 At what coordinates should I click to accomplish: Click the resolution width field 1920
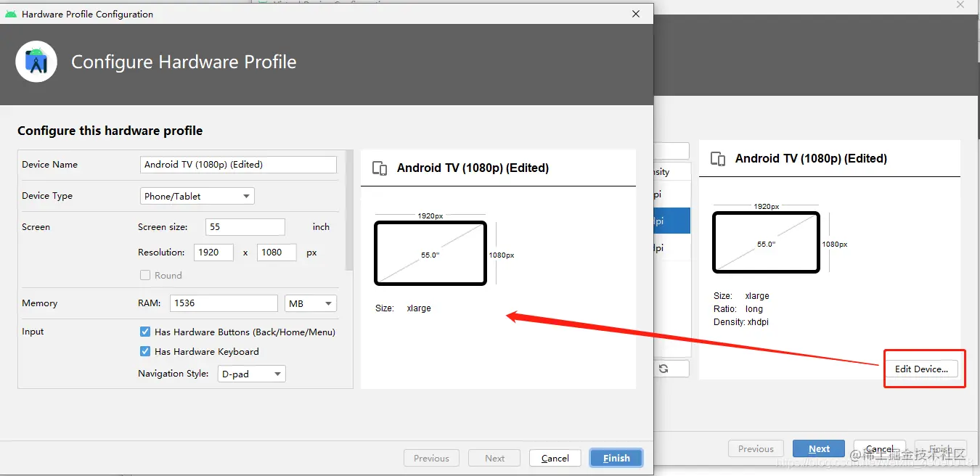coord(213,253)
